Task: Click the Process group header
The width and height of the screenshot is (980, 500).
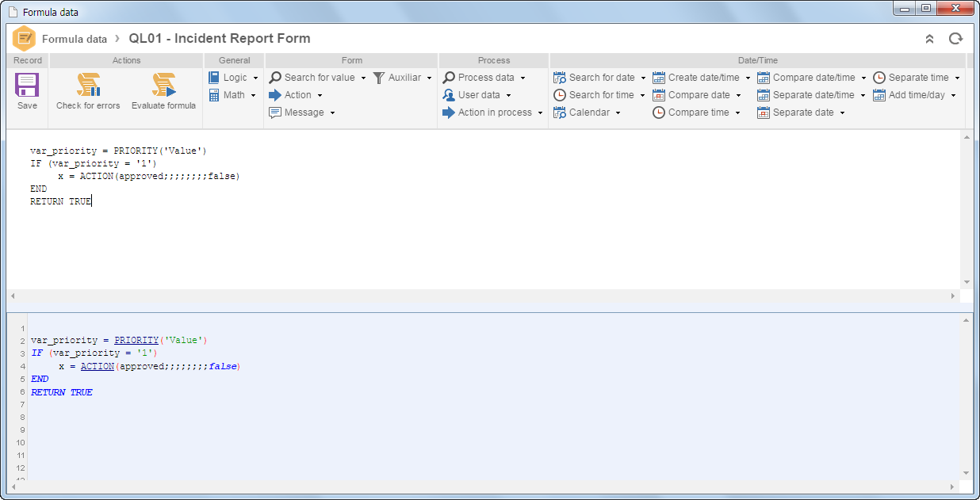Action: coord(494,60)
